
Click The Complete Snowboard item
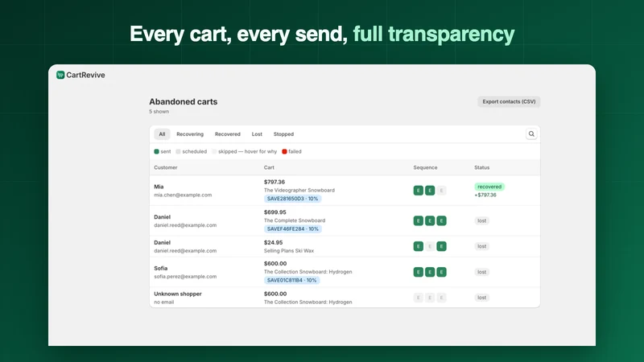point(295,220)
